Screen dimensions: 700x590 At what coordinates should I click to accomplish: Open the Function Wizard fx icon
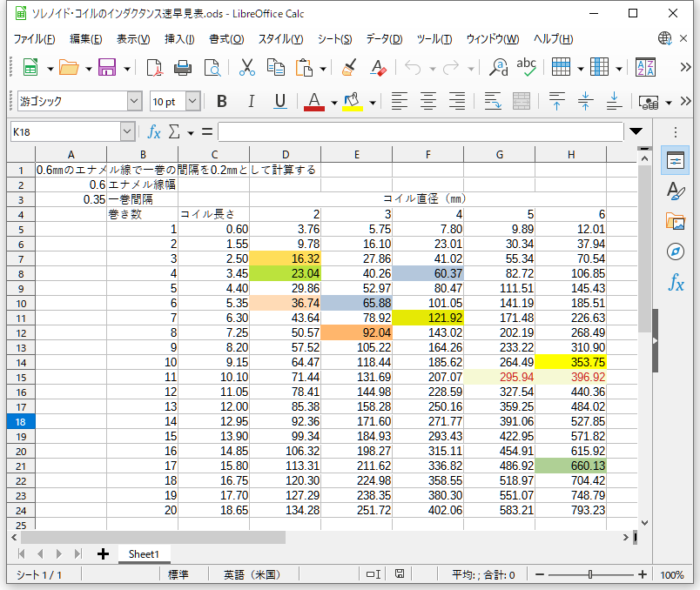154,131
